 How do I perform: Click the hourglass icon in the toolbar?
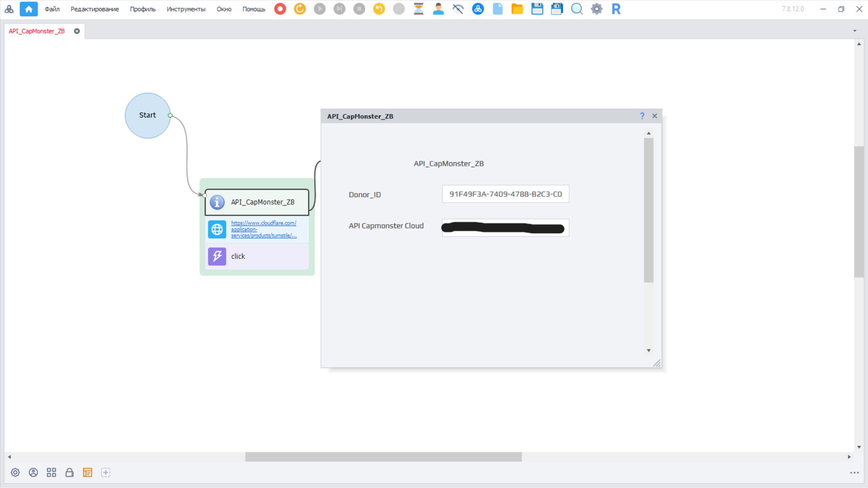419,9
